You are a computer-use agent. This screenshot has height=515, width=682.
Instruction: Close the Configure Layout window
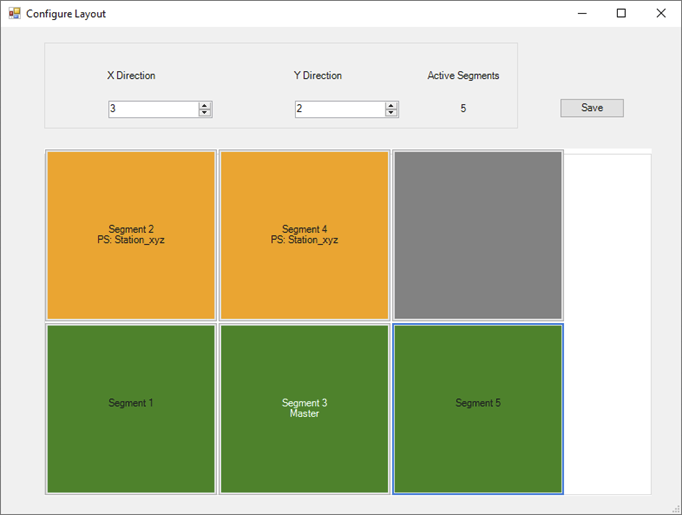[x=661, y=13]
